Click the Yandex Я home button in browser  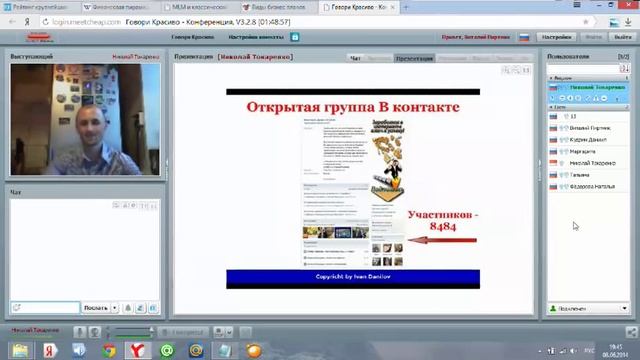pos(27,22)
